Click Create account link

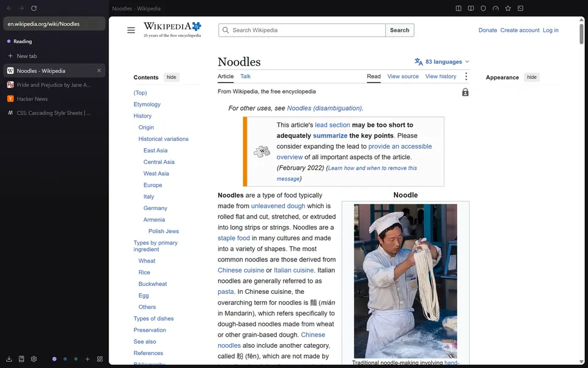pos(520,30)
